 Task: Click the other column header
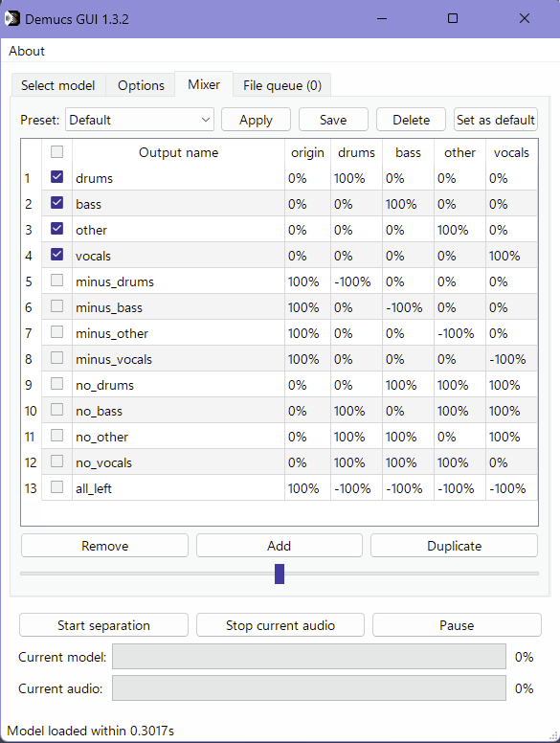[459, 152]
